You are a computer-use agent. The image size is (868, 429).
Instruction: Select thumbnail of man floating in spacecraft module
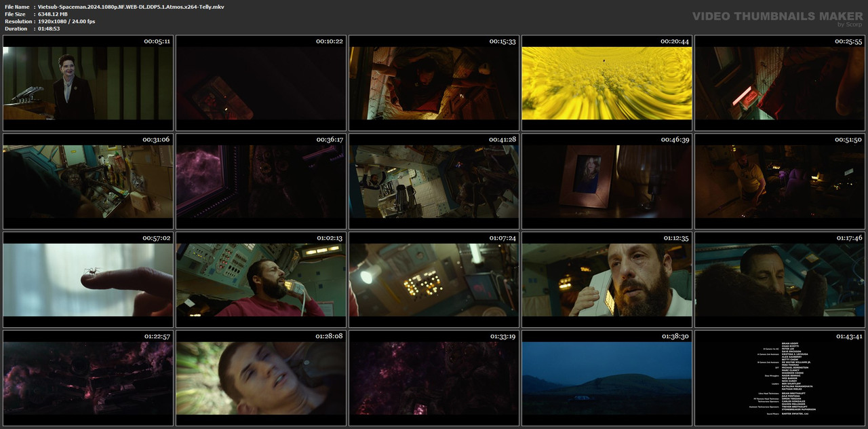point(434,181)
